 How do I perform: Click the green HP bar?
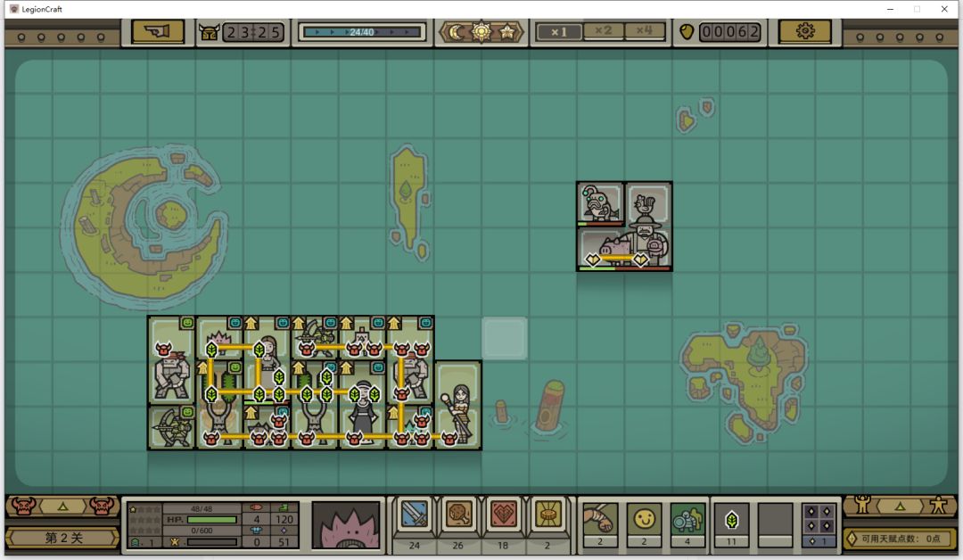[212, 520]
